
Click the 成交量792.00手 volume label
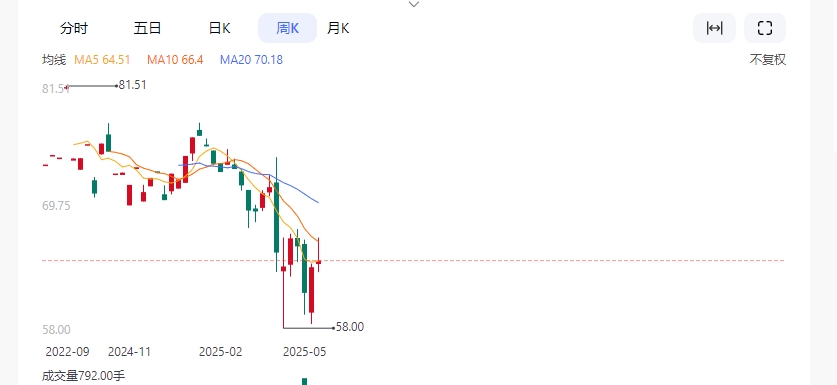[x=83, y=376]
